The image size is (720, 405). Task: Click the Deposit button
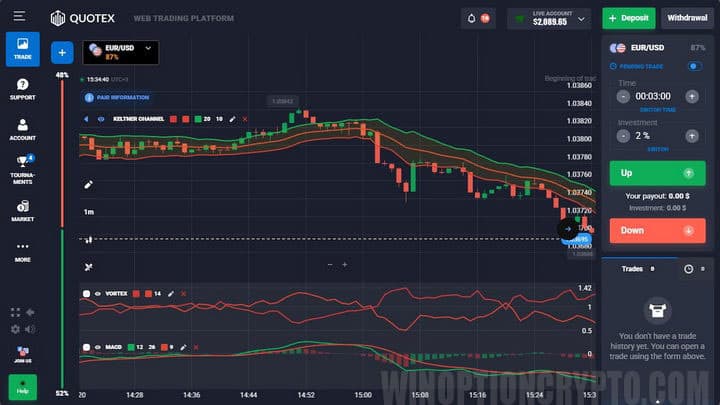point(629,18)
